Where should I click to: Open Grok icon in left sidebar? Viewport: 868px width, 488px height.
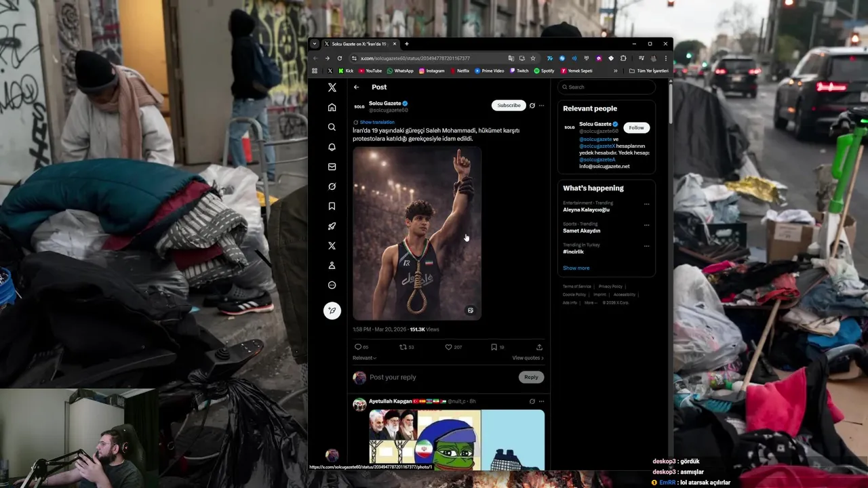pyautogui.click(x=332, y=186)
